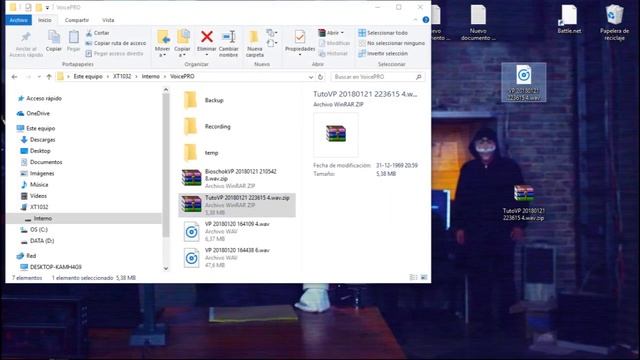This screenshot has height=360, width=640.
Task: Select the BioschokVP 20180121 zip file icon
Action: click(x=191, y=178)
